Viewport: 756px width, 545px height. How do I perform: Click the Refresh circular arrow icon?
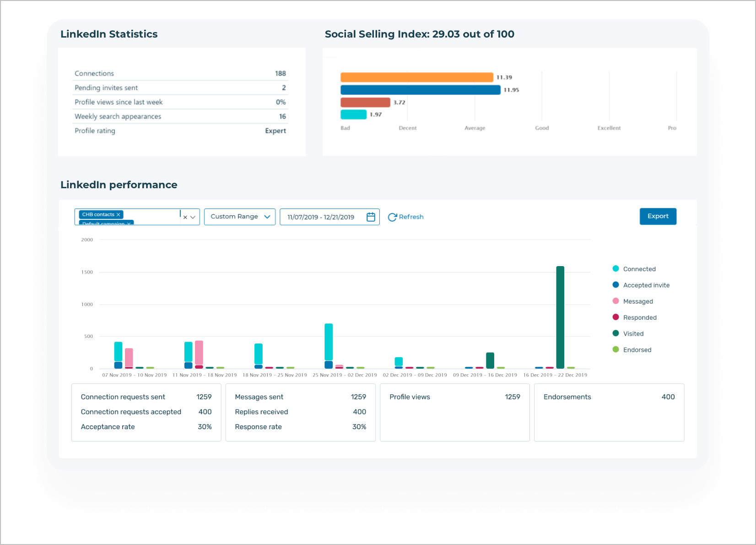point(392,217)
